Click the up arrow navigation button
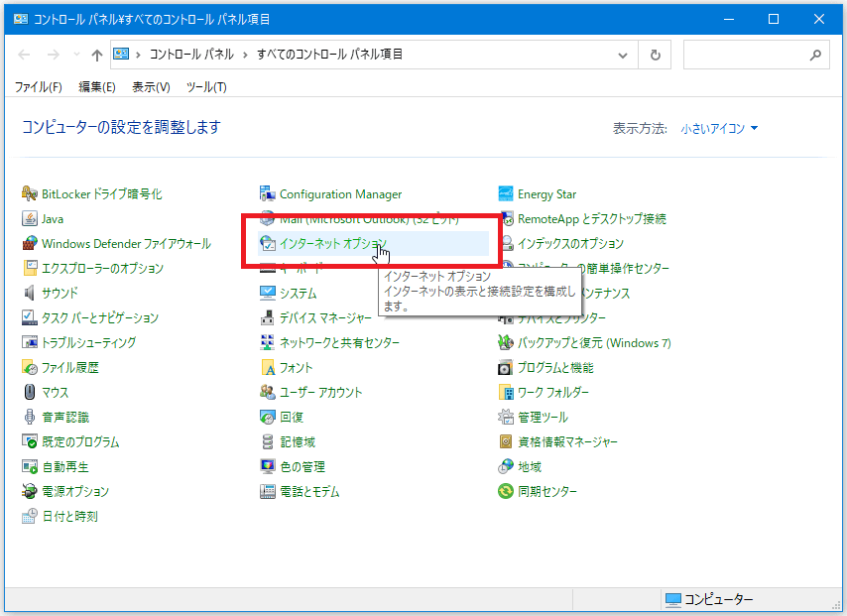 point(96,56)
